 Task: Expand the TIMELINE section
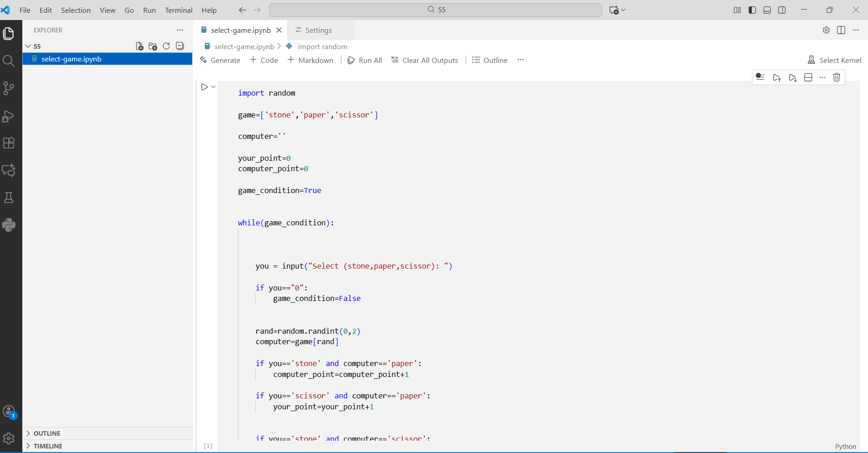[47, 446]
